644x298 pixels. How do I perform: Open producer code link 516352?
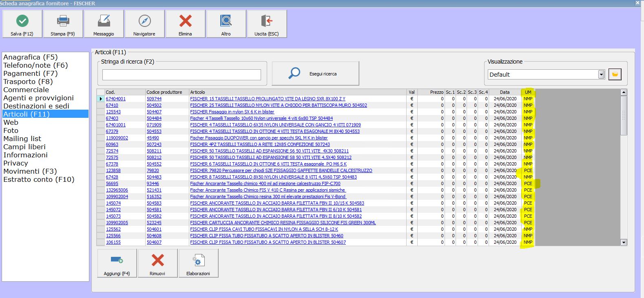[154, 196]
